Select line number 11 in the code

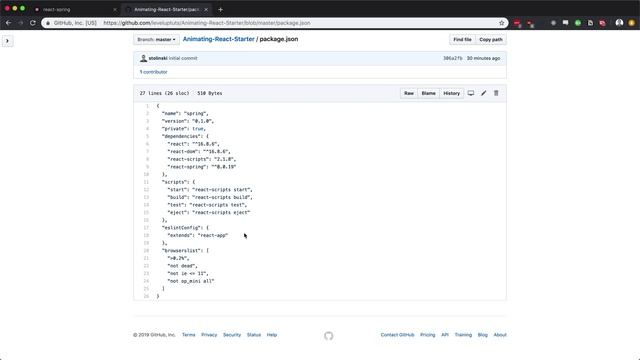pyautogui.click(x=146, y=182)
